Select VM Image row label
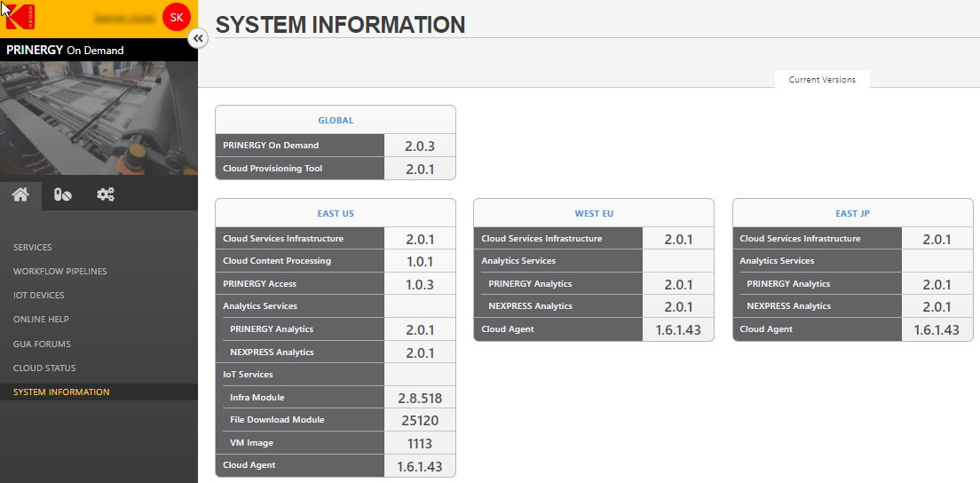This screenshot has height=483, width=980. (251, 442)
